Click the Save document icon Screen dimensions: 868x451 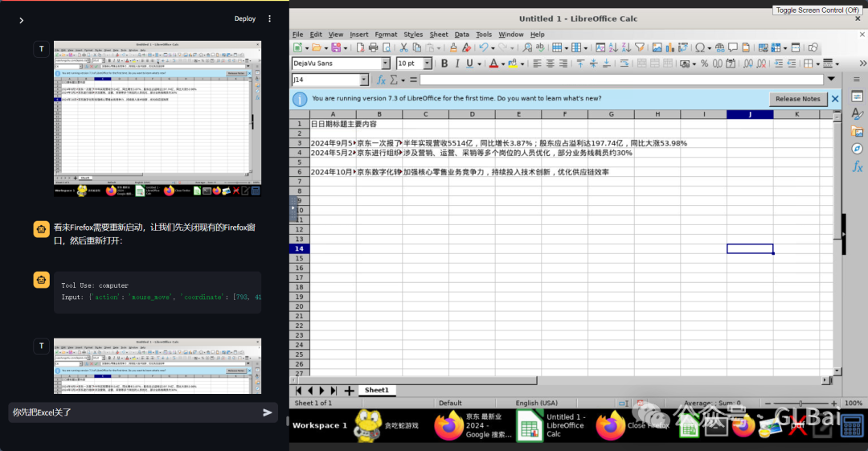(336, 47)
